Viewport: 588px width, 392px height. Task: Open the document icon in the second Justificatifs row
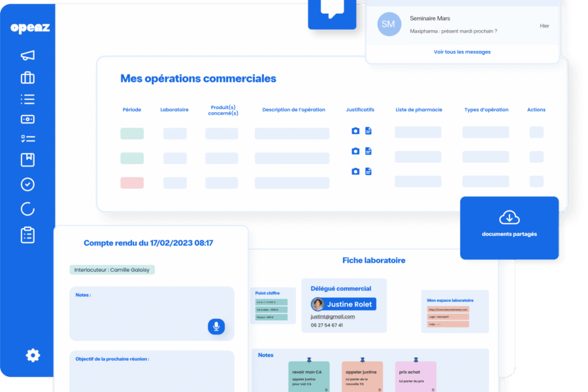coord(367,151)
